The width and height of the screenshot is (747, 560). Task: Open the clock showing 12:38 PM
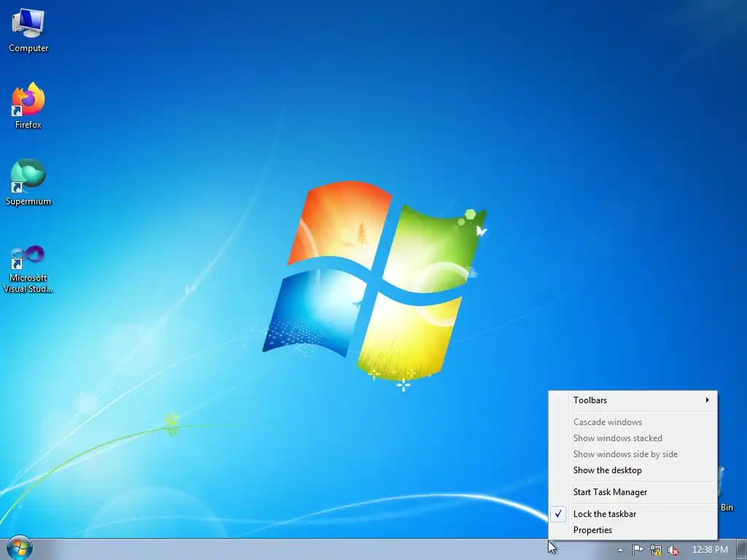pos(709,550)
